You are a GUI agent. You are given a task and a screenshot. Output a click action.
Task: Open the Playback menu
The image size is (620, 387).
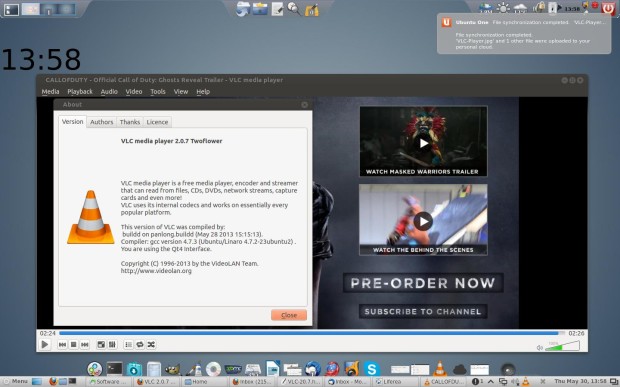[80, 92]
